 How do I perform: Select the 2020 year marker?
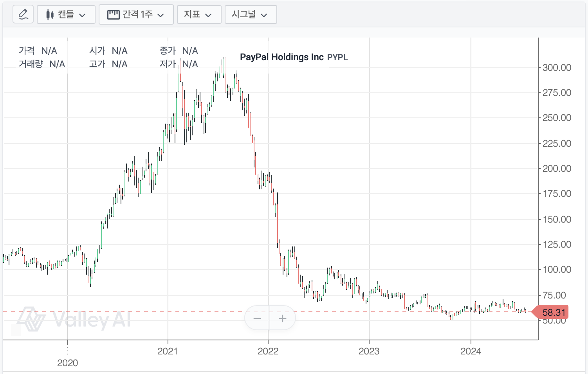click(68, 363)
